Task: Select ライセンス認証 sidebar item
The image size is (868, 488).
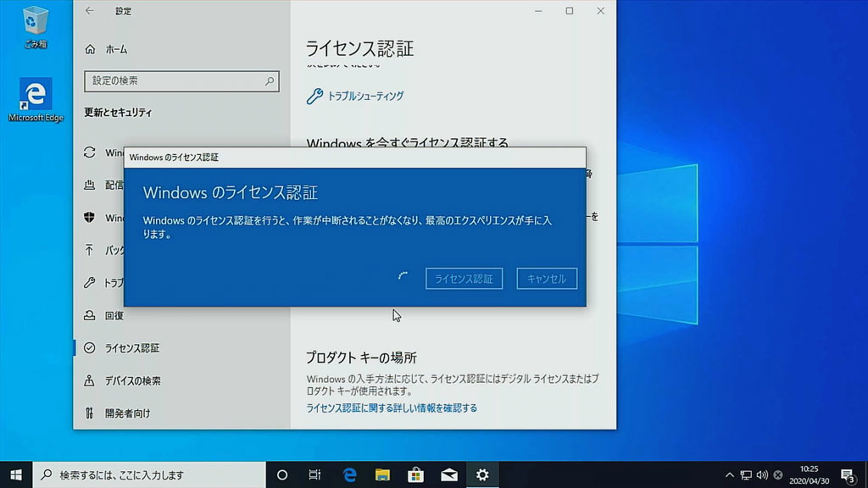Action: [x=131, y=348]
